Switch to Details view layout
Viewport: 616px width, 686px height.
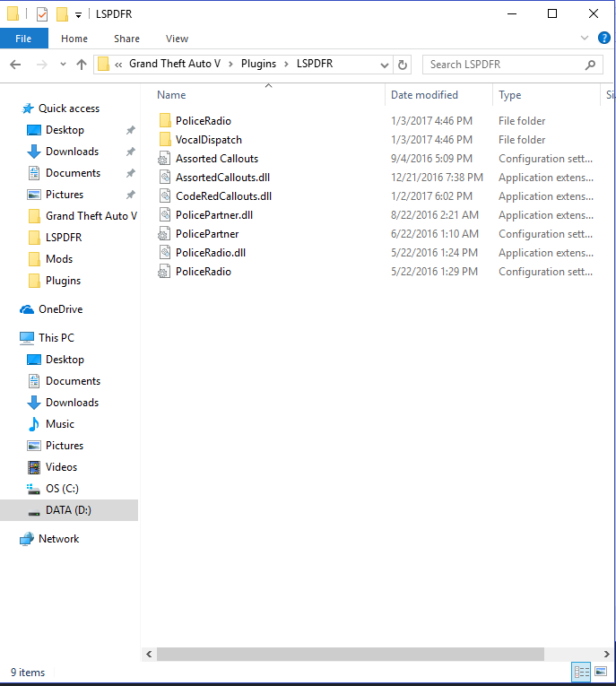581,672
